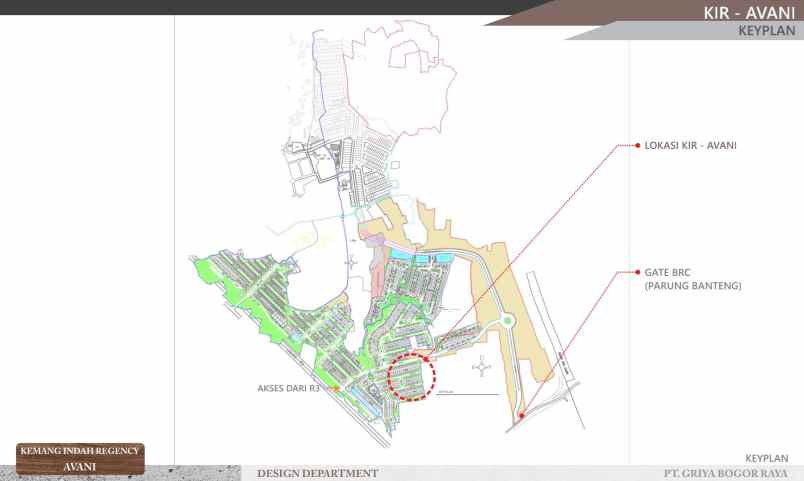Click the orange arrow at AKSES DARI R3
804x481 pixels.
(339, 387)
